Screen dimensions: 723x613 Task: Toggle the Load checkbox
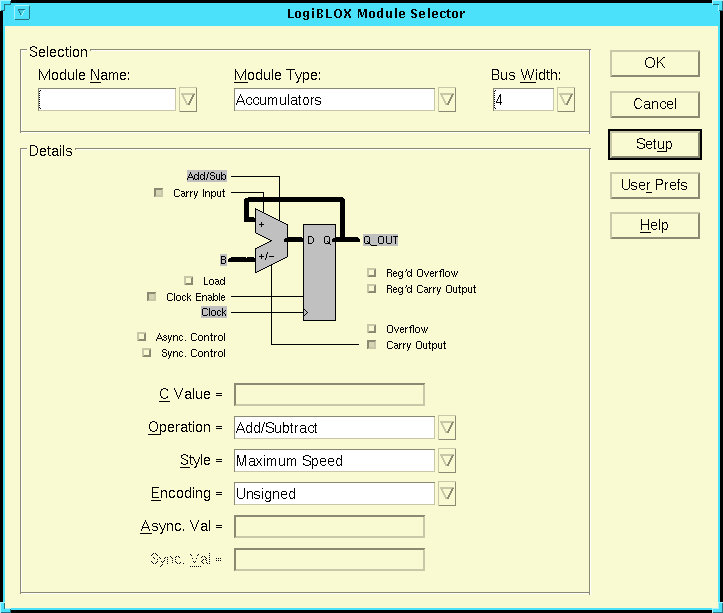click(188, 281)
